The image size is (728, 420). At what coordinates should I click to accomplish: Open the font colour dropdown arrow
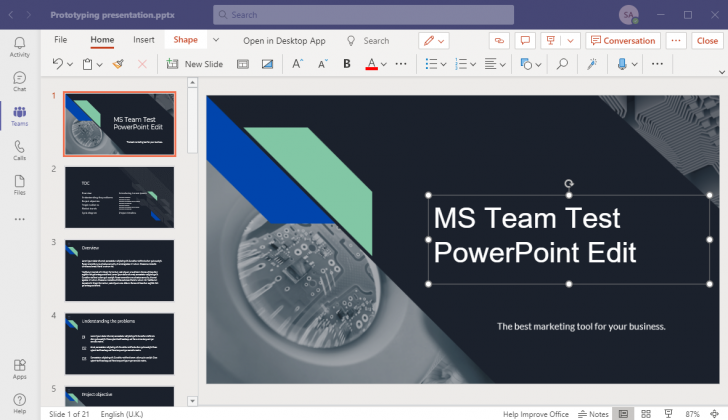click(x=384, y=65)
